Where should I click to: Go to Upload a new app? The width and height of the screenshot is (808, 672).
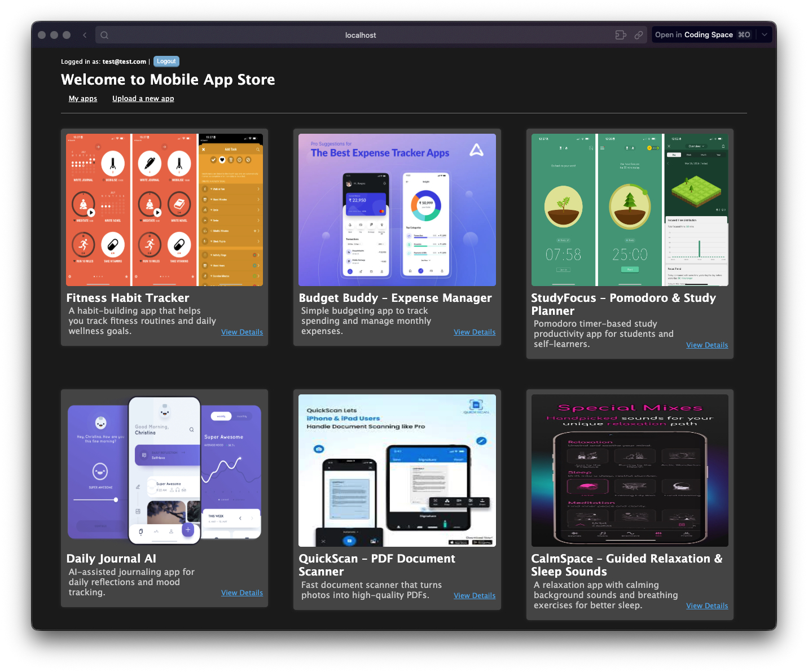tap(143, 99)
